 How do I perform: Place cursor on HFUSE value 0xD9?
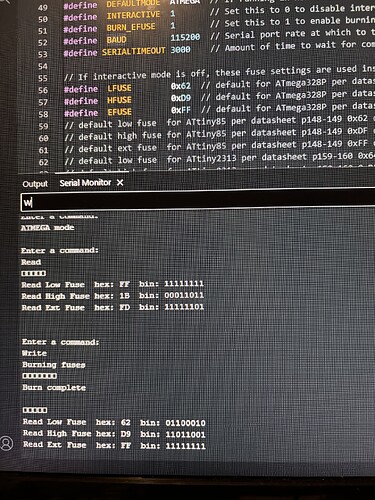[x=181, y=98]
